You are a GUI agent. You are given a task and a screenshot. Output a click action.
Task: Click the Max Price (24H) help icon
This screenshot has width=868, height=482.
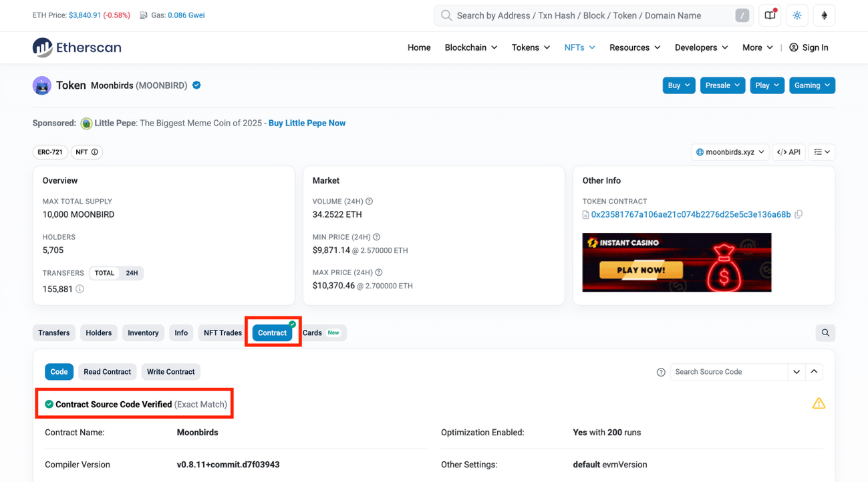(x=379, y=272)
